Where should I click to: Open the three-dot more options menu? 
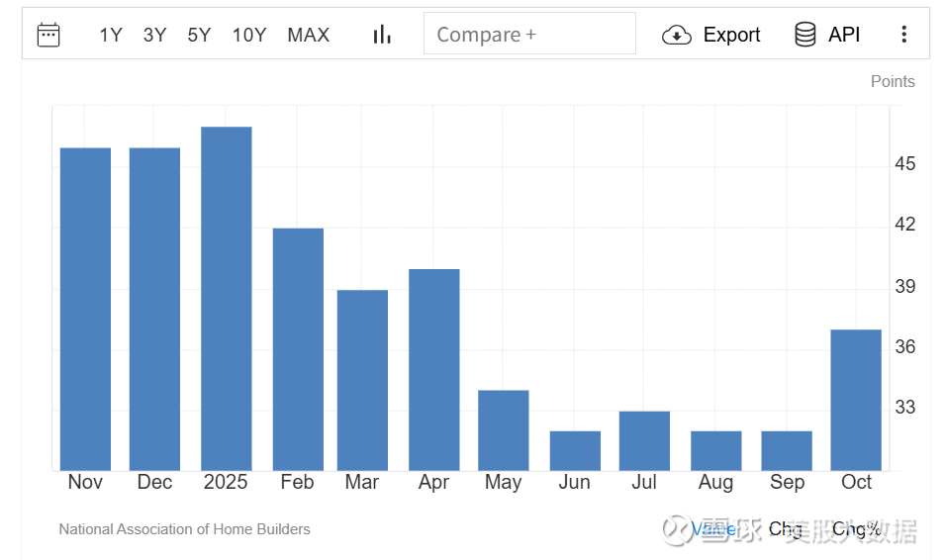pos(904,35)
